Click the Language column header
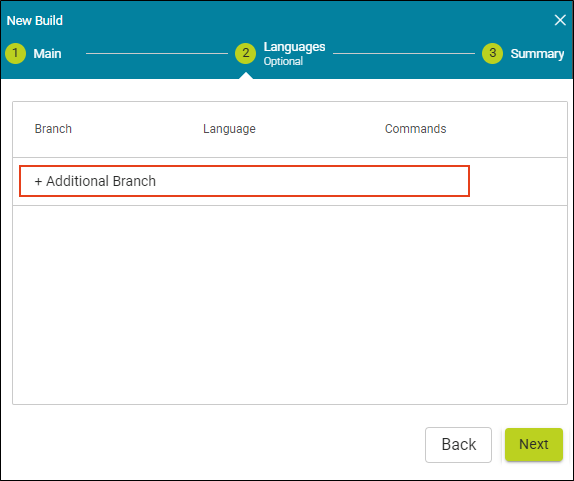This screenshot has height=481, width=574. point(229,129)
